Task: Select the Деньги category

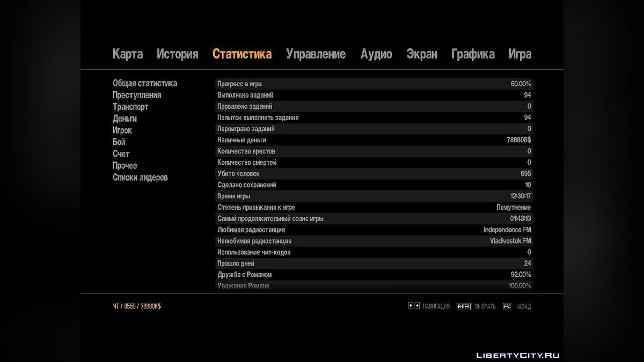Action: 125,119
